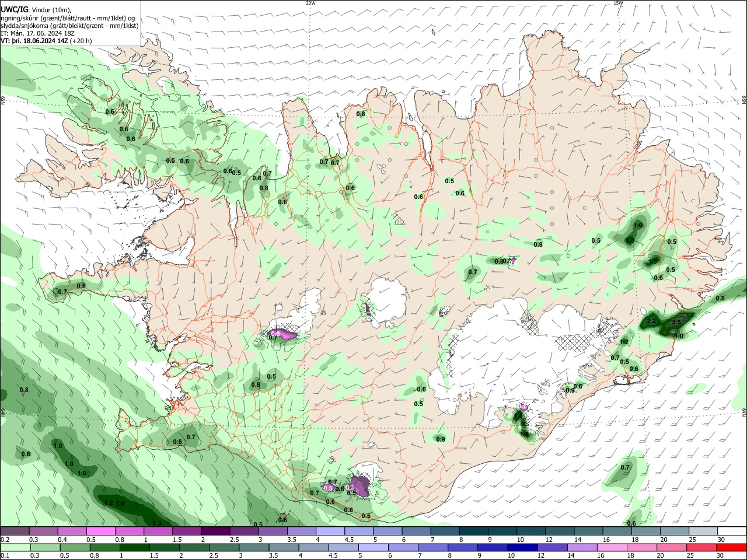
Task: Select the dark teal 8 swatch in snow legend
Action: pyautogui.click(x=473, y=531)
